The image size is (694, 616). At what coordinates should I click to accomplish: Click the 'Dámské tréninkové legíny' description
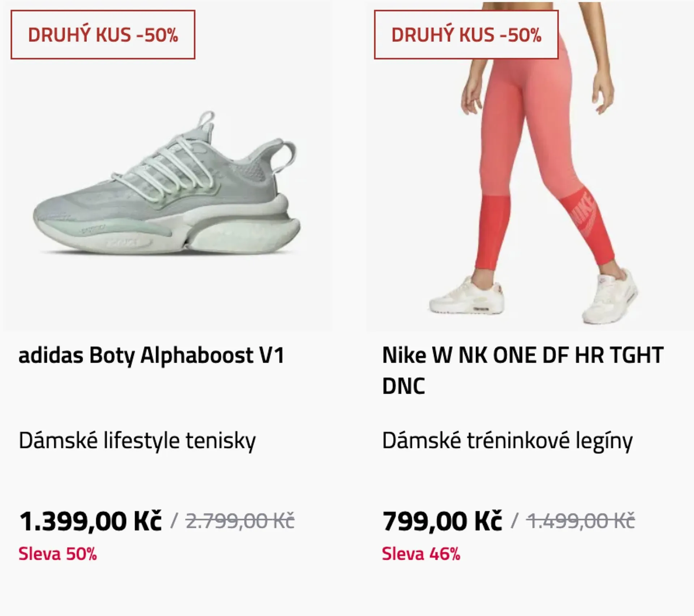click(x=507, y=441)
